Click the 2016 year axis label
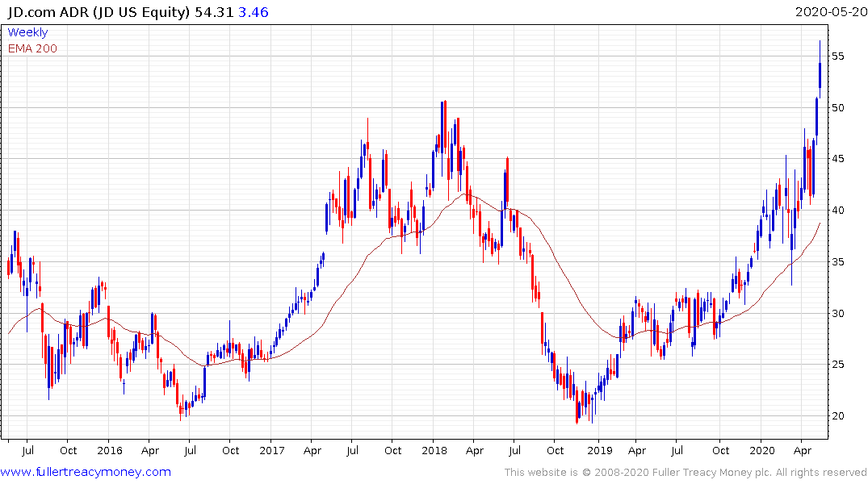Viewport: 868px width, 484px height. [110, 451]
